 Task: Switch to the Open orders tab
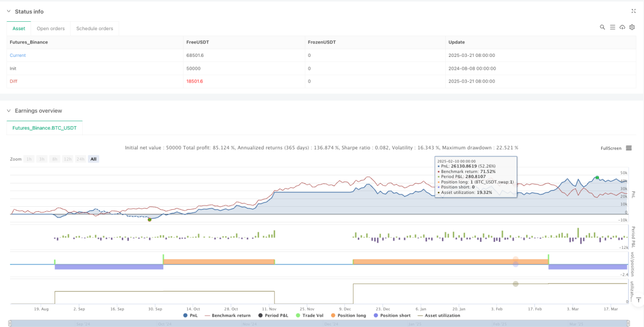pos(51,29)
